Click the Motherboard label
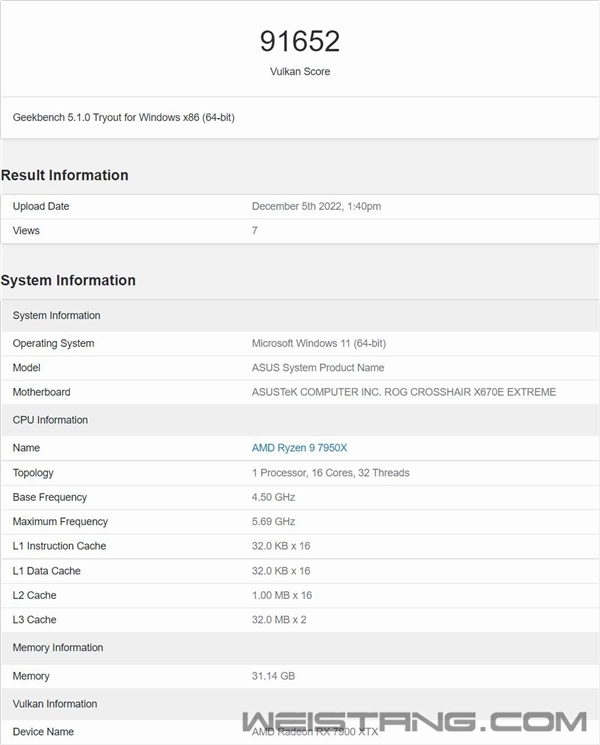Viewport: 600px width, 745px height. coord(41,392)
